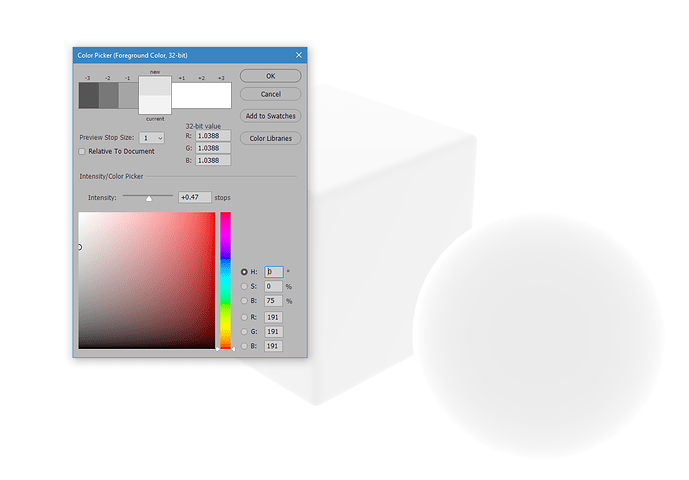The width and height of the screenshot is (689, 480).
Task: Click the -3 stops dark preview swatch
Action: [x=89, y=95]
